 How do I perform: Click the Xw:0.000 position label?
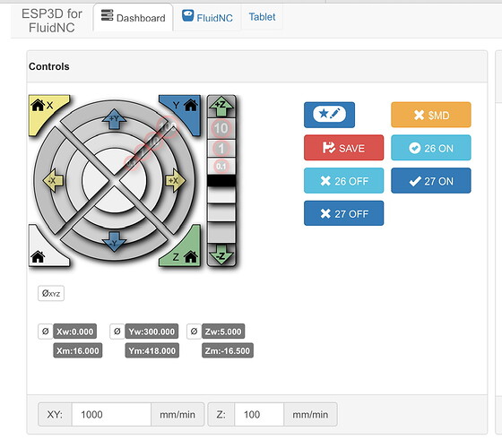coord(75,332)
